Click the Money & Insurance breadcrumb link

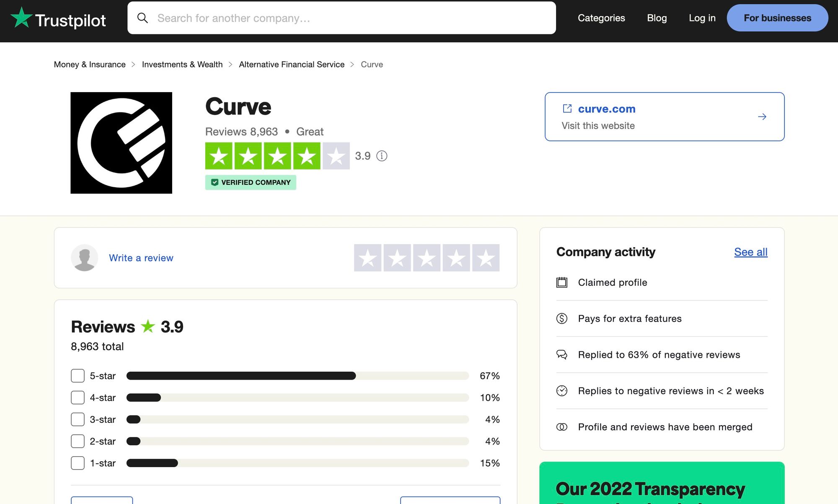point(90,63)
